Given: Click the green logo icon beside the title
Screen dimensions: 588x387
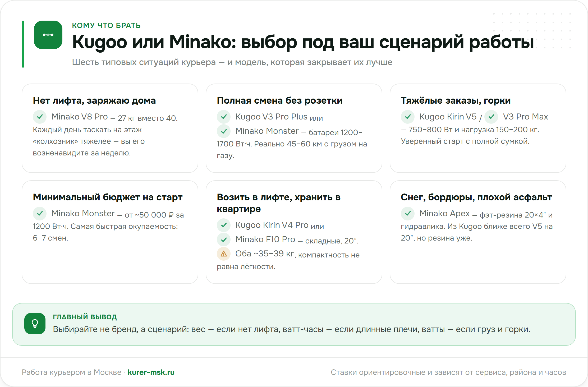Looking at the screenshot, I should point(48,35).
